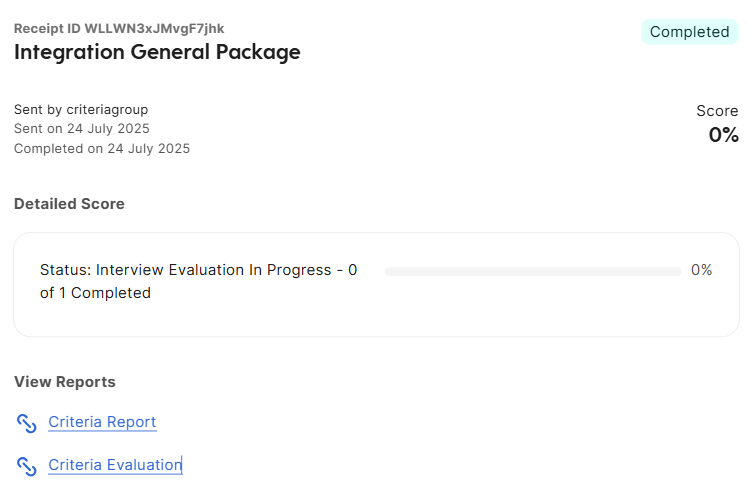Click the 'of 1 Completed' status line

95,293
